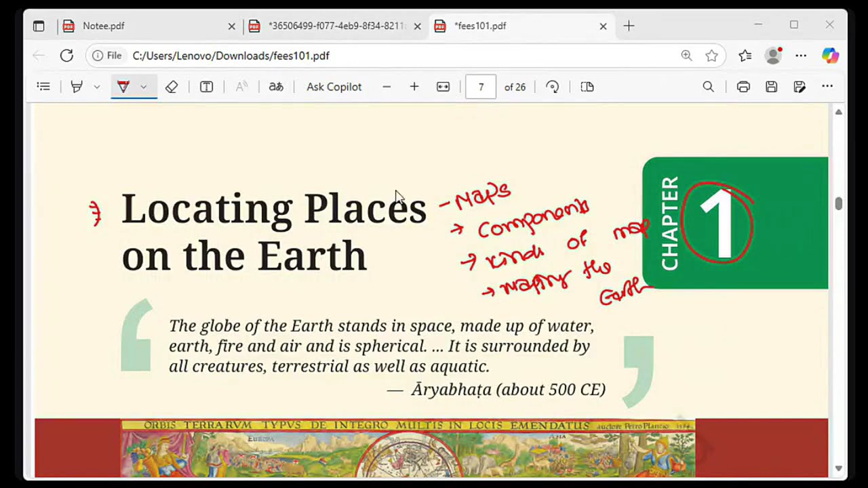This screenshot has height=488, width=868.
Task: Select the Add text tool
Action: [x=207, y=87]
